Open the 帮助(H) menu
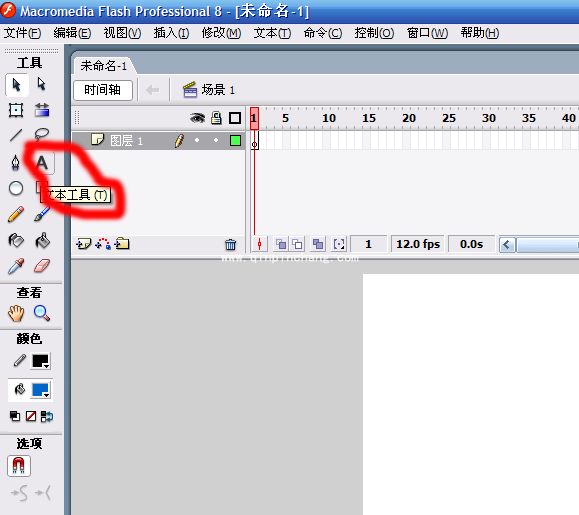Image resolution: width=579 pixels, height=515 pixels. (480, 33)
